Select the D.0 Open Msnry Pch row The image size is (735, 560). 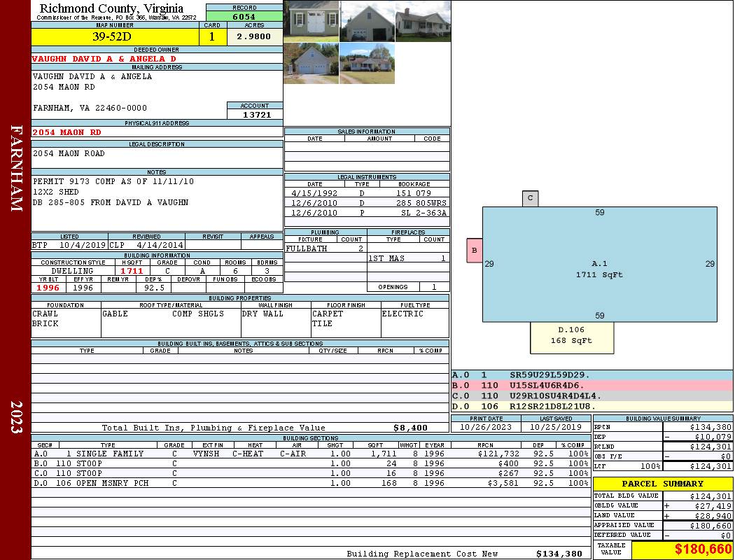click(311, 483)
